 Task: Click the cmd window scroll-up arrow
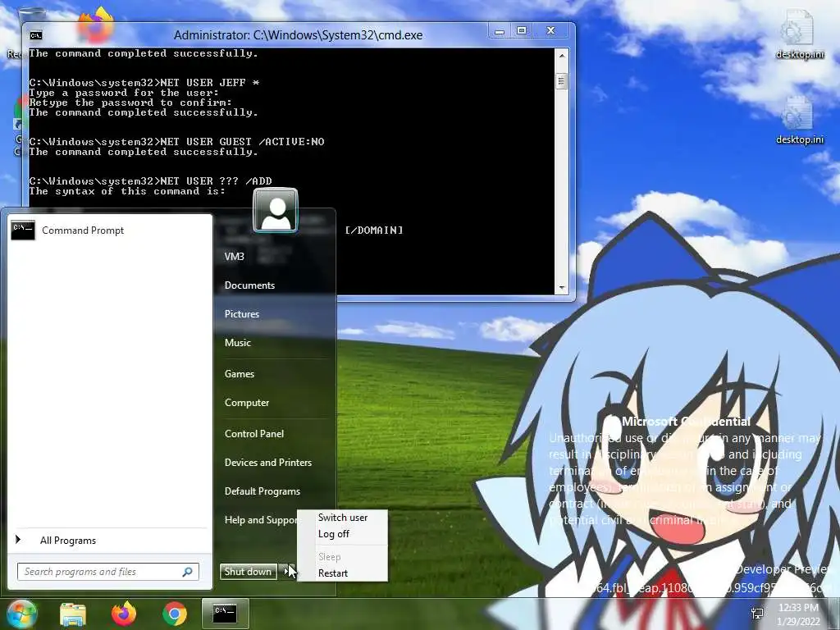point(561,56)
